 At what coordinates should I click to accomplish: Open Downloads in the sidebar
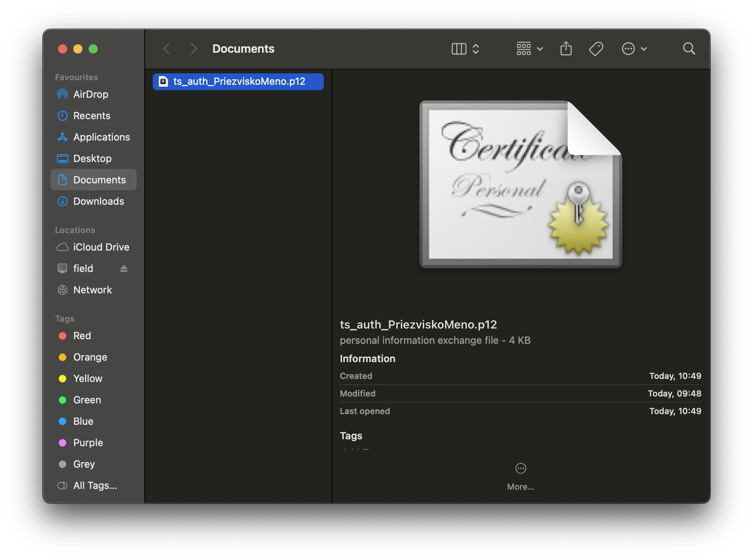94,201
